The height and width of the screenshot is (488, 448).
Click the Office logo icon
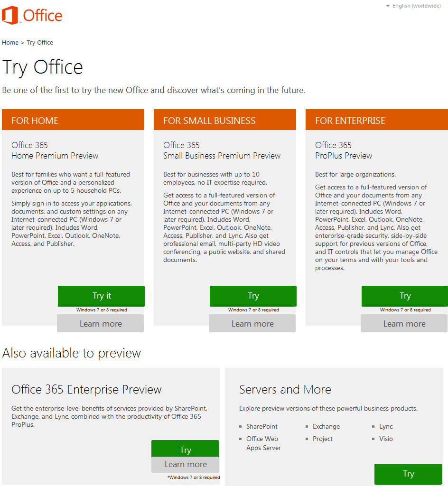(x=9, y=15)
